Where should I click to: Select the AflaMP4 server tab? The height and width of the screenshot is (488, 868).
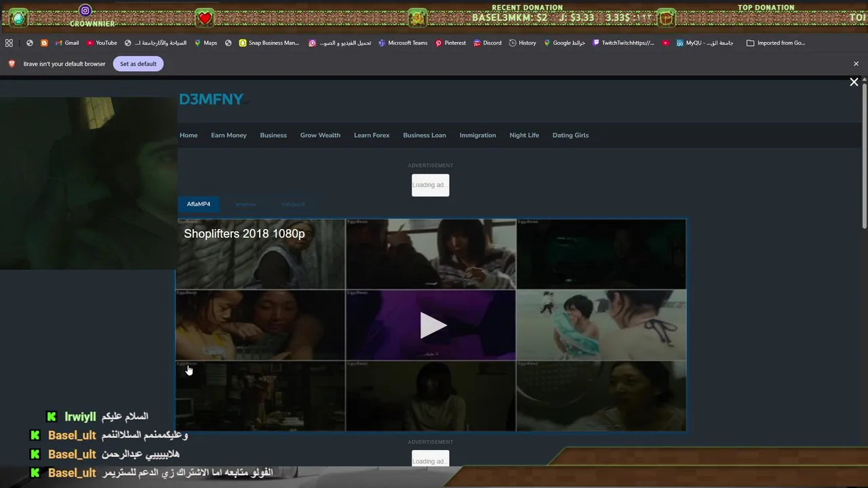coord(199,204)
